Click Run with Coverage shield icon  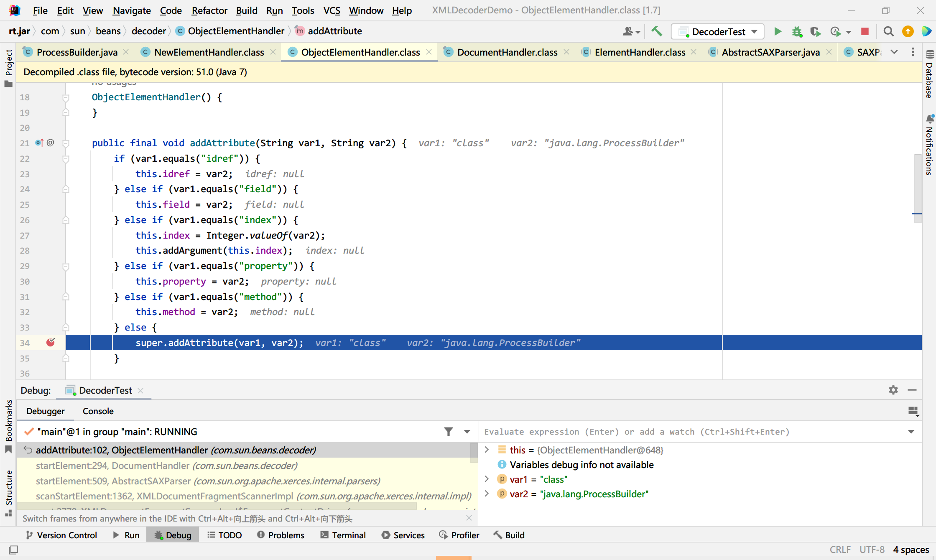[x=815, y=31]
